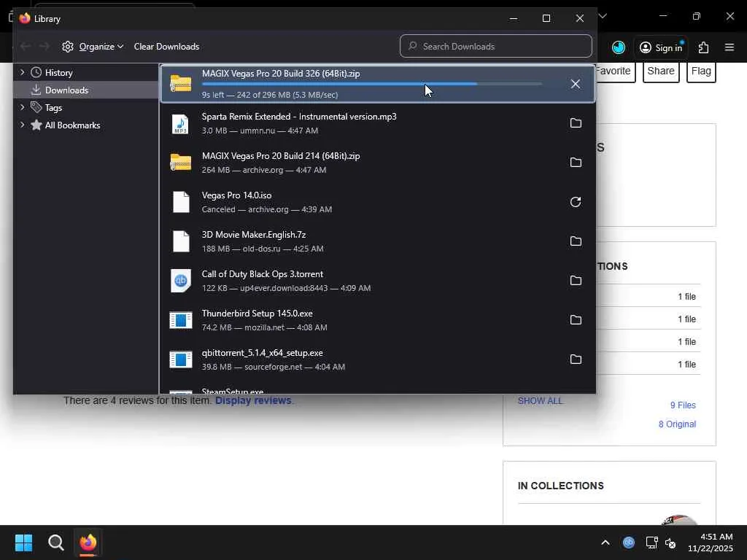Select Call of Duty Black Ops 3.torrent entry
The height and width of the screenshot is (560, 747).
[378, 281]
